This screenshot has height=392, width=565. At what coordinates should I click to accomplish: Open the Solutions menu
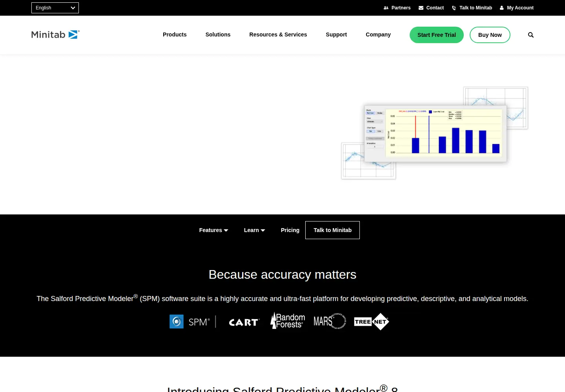click(218, 34)
